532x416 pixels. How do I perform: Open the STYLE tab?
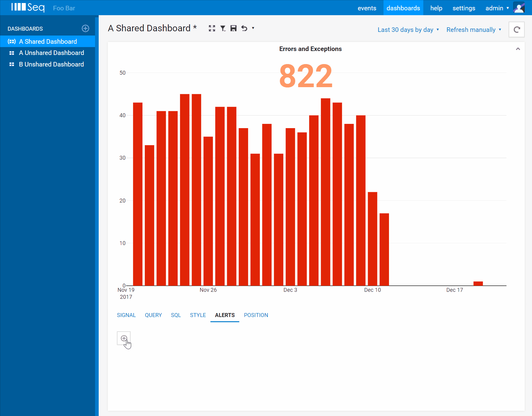(198, 315)
